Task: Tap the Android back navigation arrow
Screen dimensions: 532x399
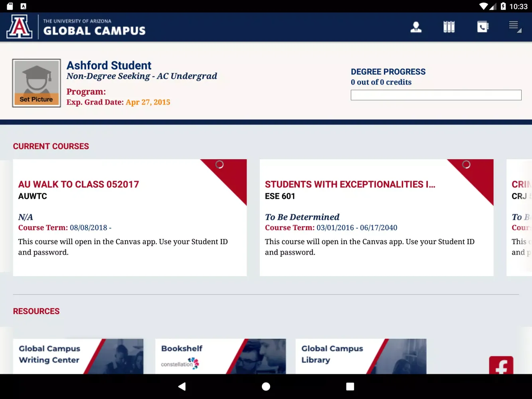Action: (x=182, y=386)
